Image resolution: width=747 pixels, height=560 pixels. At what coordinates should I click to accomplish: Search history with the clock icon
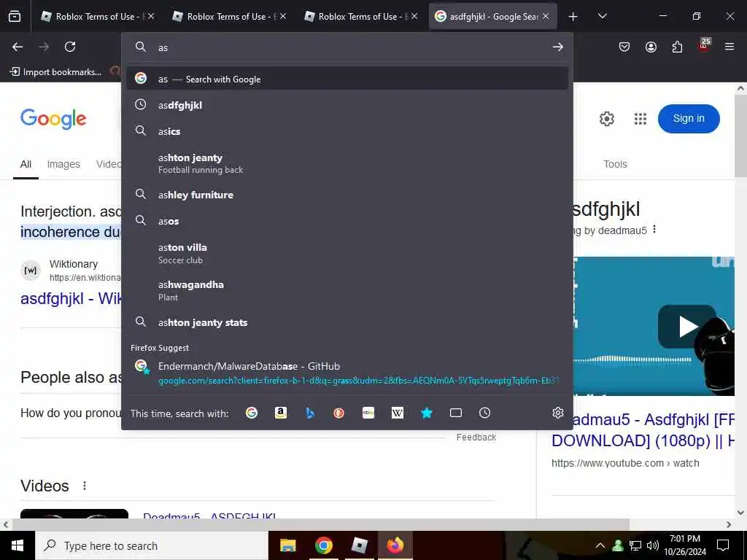point(484,413)
